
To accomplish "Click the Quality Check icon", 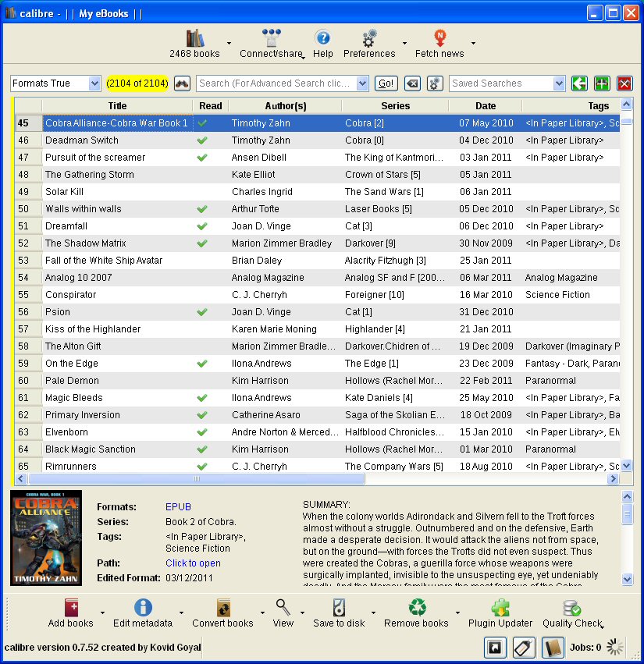I will click(x=572, y=608).
